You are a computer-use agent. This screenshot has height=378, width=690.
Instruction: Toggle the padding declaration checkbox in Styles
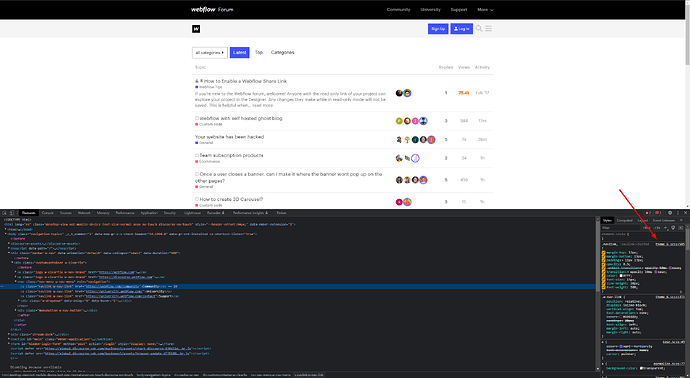point(603,261)
